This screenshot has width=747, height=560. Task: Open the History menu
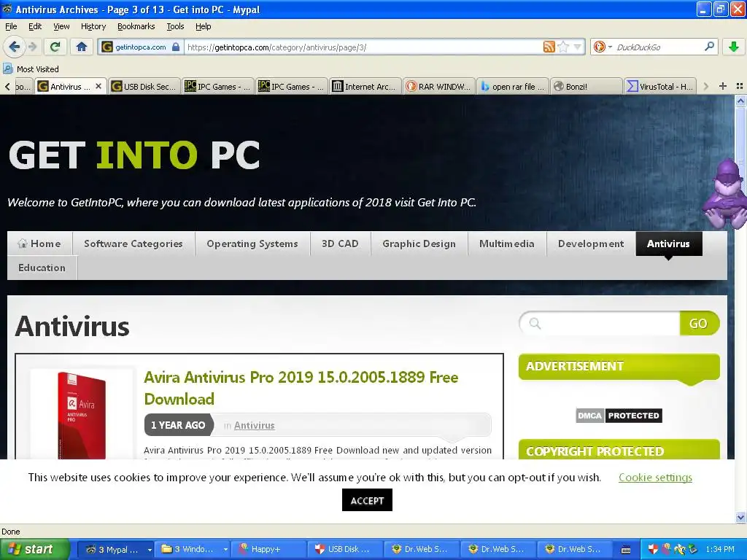tap(93, 26)
